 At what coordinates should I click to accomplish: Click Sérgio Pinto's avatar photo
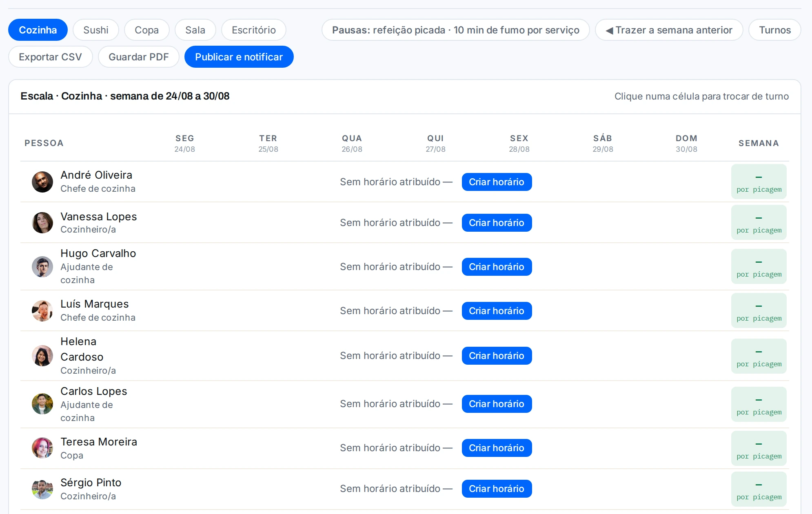[42, 489]
